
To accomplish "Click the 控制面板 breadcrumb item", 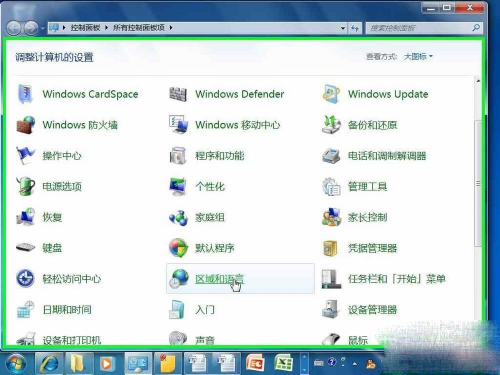I will [85, 28].
